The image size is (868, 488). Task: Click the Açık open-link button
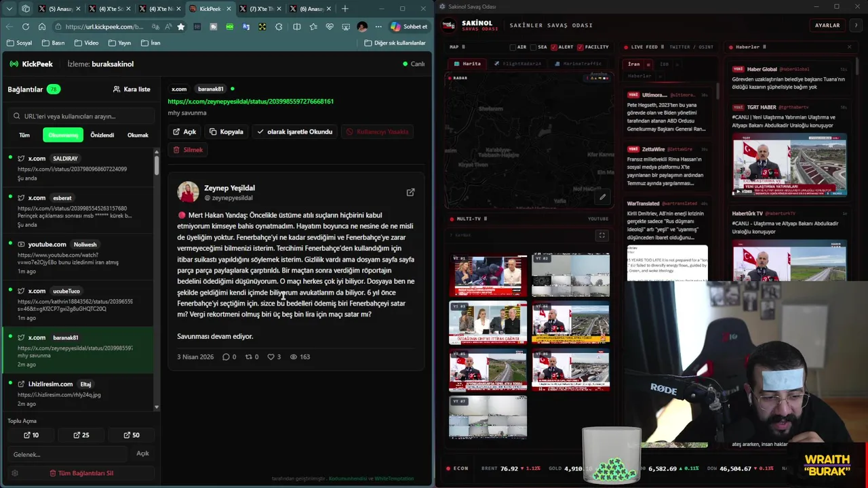(184, 131)
